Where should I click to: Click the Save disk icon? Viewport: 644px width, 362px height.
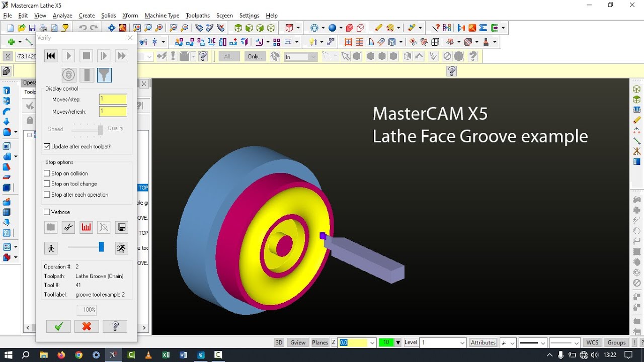32,28
